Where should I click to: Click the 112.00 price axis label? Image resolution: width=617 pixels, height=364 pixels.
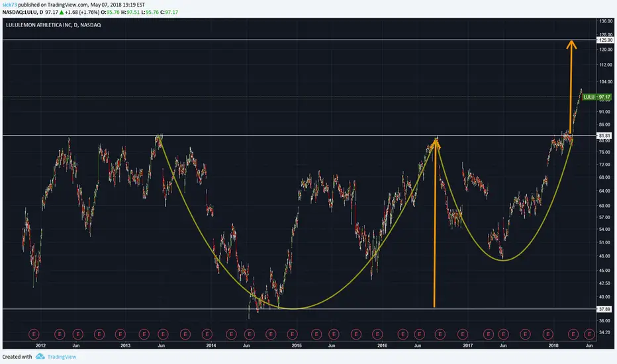coord(606,65)
